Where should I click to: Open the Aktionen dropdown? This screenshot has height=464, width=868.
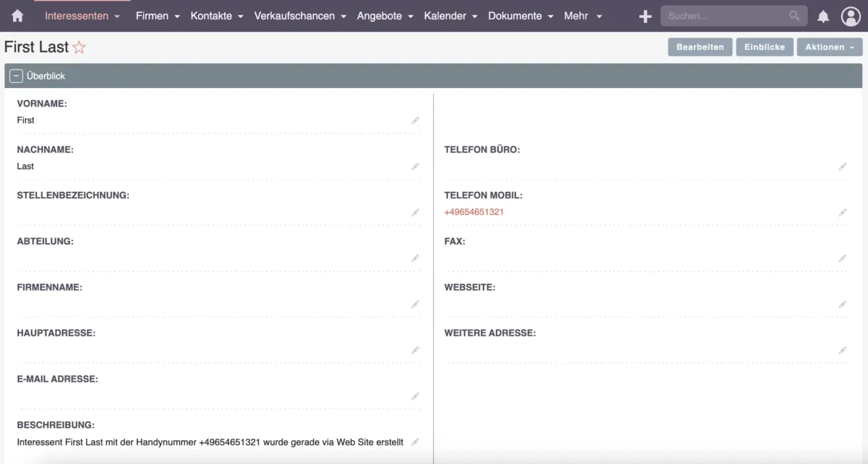pos(829,47)
